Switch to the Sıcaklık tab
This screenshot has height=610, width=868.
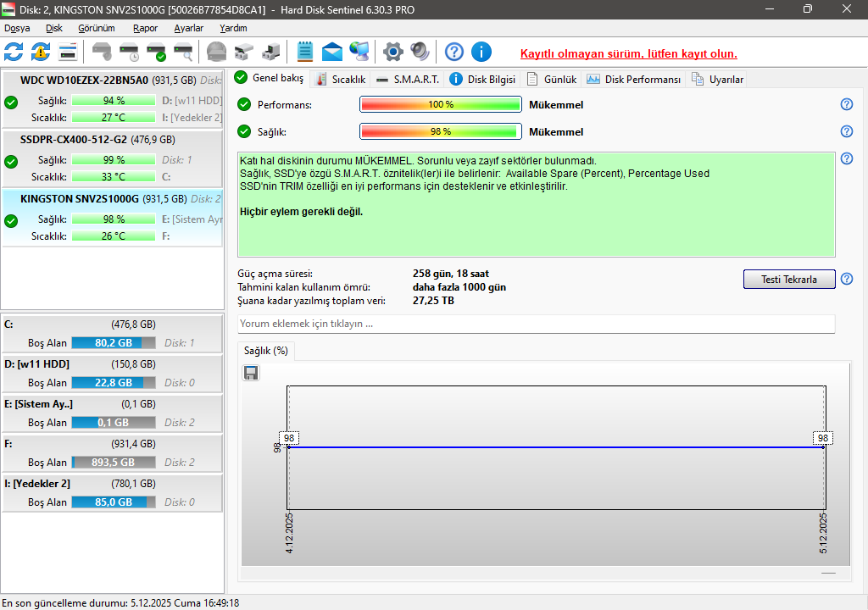tap(341, 80)
